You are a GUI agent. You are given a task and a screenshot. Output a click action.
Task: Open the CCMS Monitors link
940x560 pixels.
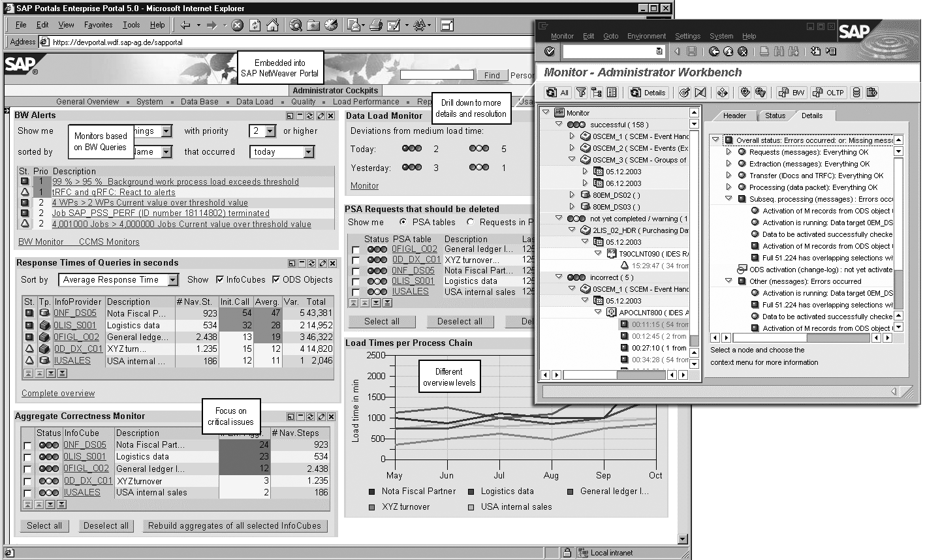tap(109, 242)
